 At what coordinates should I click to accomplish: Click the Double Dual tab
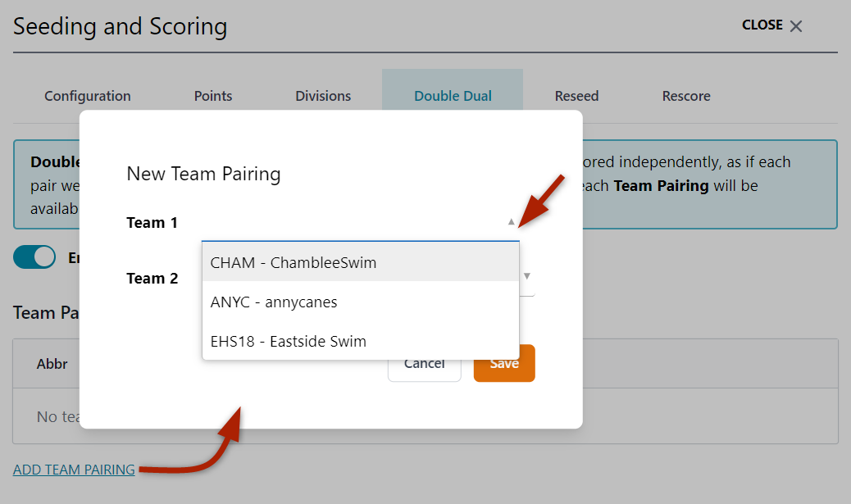pyautogui.click(x=452, y=96)
